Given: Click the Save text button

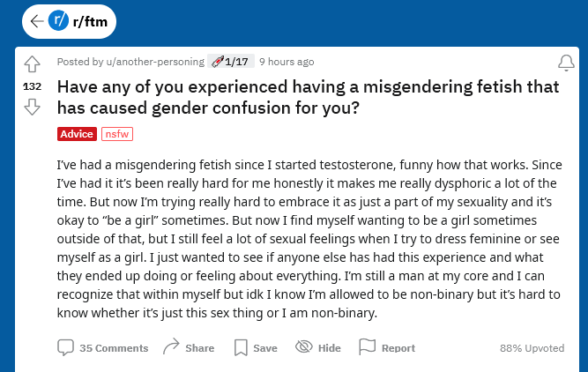Looking at the screenshot, I should pos(265,348).
